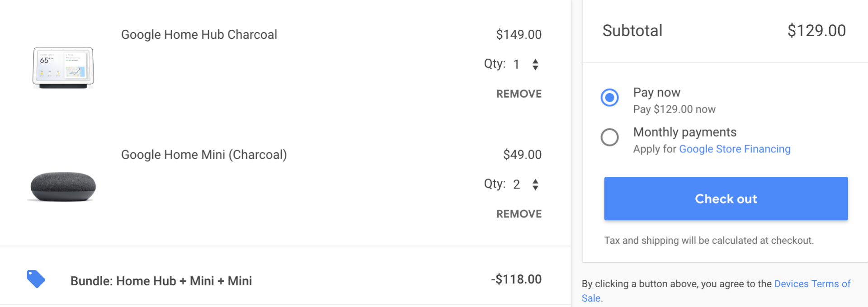Remove Google Home Mini (Charcoal) from cart
868x307 pixels.
pos(519,214)
